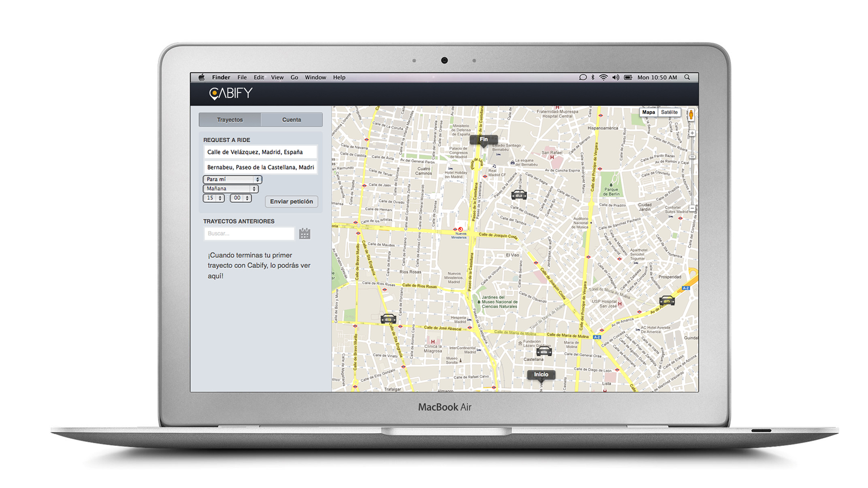Open the hour dropdown showing 15

[214, 198]
